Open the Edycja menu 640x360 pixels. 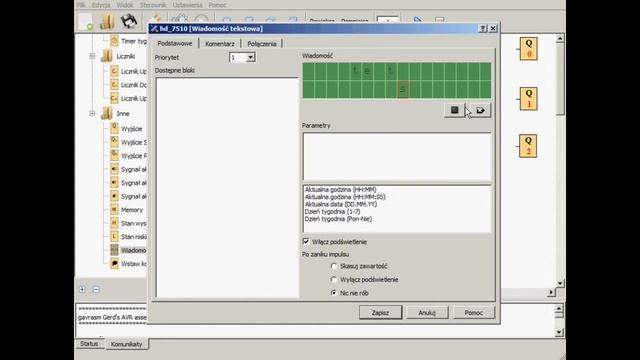coord(101,5)
